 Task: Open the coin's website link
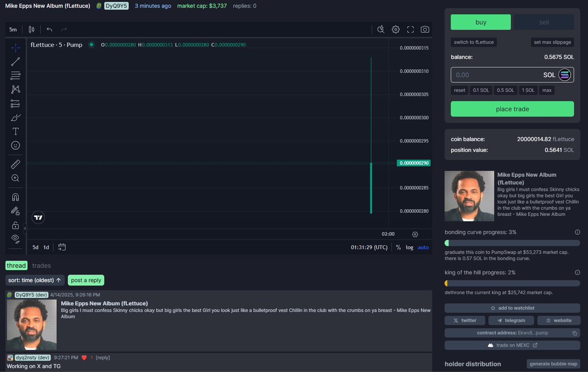coord(559,320)
